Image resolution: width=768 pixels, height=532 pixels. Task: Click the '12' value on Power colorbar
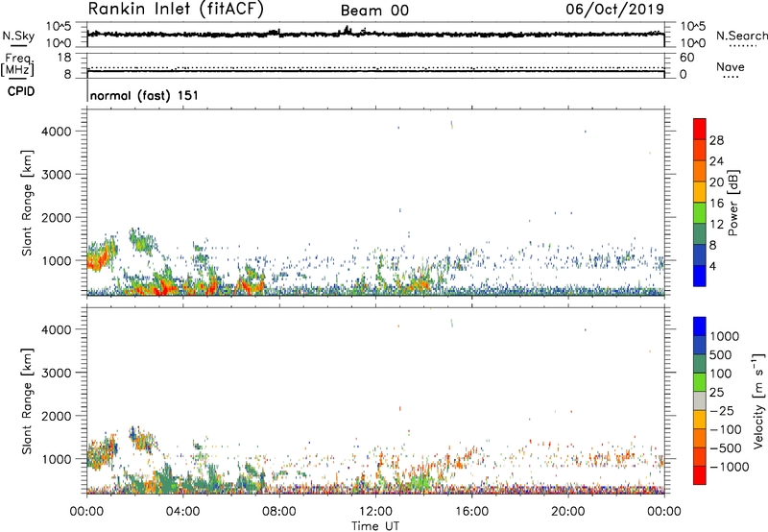(716, 225)
